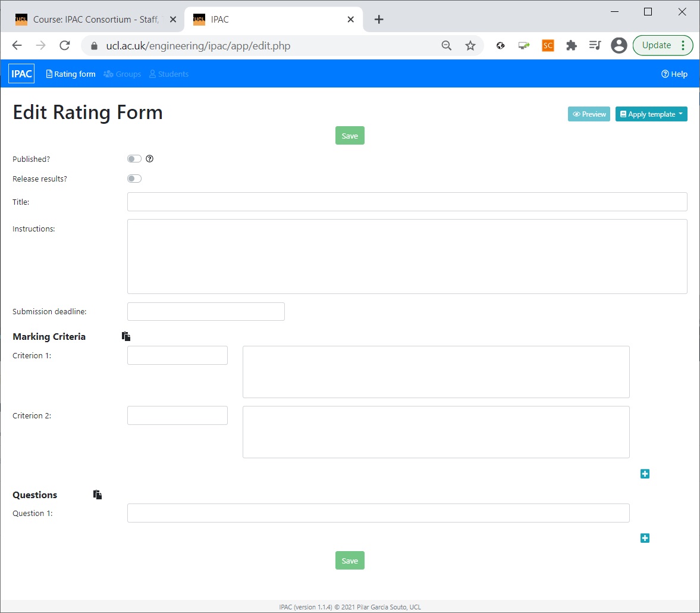
Task: Reload the page
Action: point(65,46)
